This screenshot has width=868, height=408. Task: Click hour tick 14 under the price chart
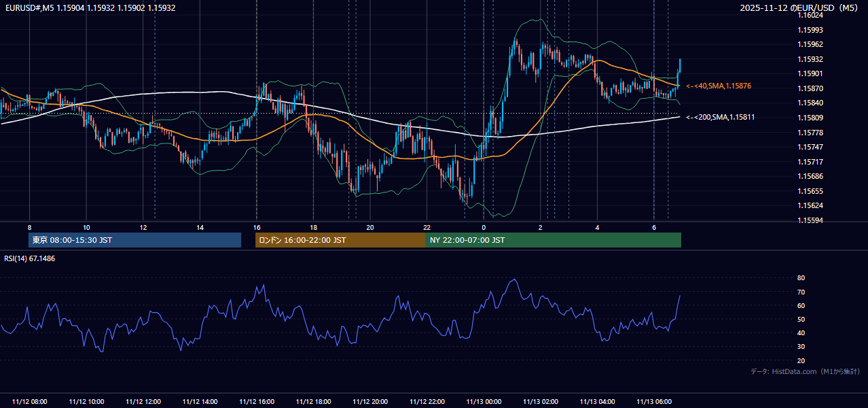[x=200, y=227]
